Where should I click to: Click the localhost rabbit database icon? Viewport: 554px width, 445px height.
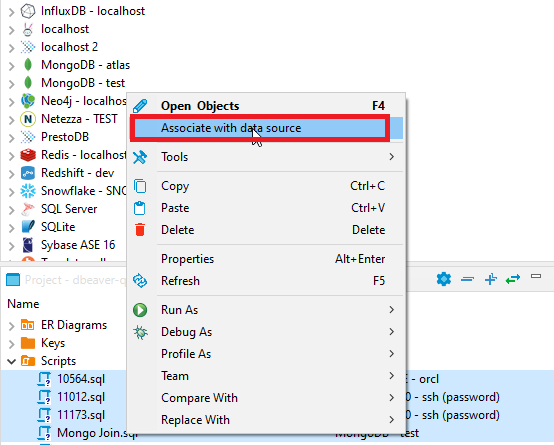click(28, 29)
